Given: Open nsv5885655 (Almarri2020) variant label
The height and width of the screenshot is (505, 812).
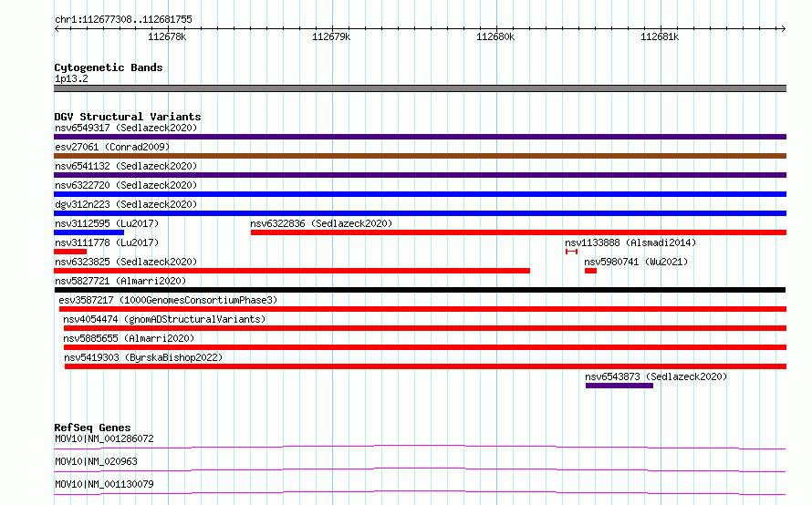Looking at the screenshot, I should (129, 338).
